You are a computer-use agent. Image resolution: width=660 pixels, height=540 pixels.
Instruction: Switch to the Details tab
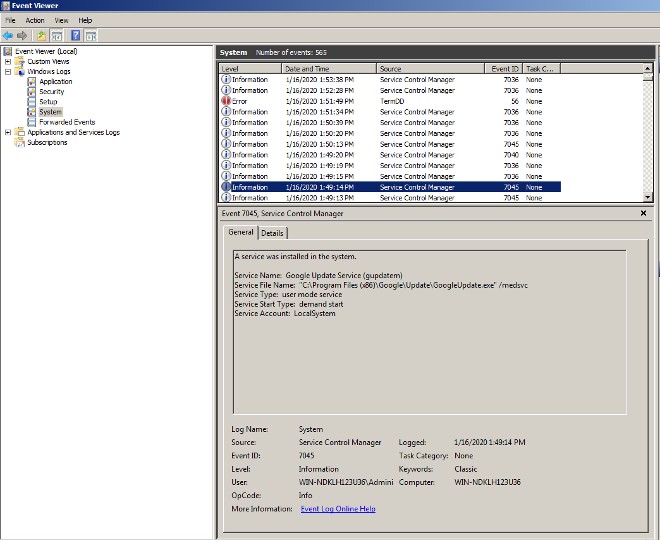tap(272, 233)
